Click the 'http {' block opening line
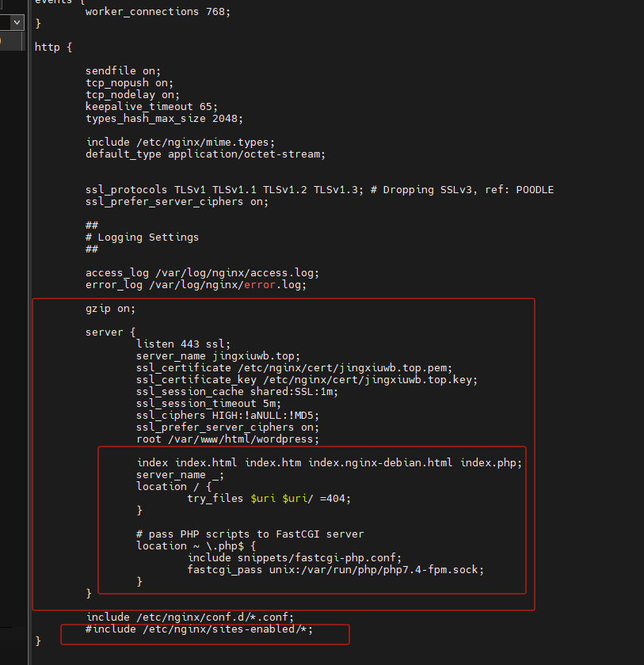The image size is (644, 665). point(53,47)
